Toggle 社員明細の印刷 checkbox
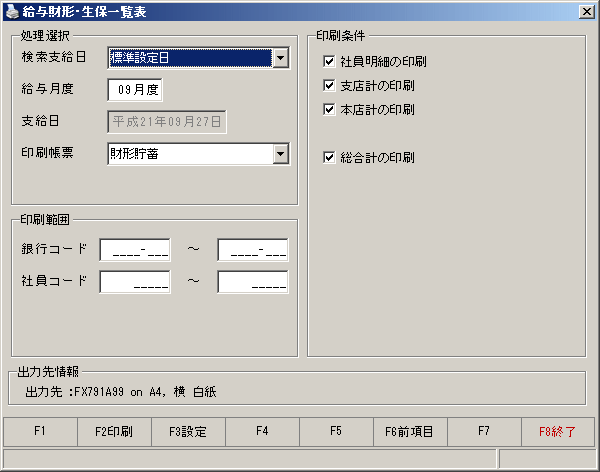The height and width of the screenshot is (472, 600). 329,61
